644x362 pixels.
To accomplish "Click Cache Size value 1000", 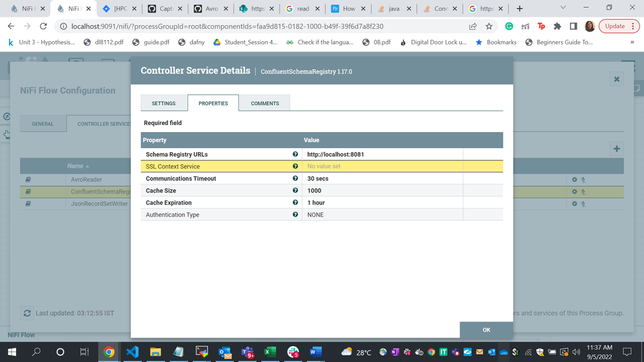I will pos(382,191).
